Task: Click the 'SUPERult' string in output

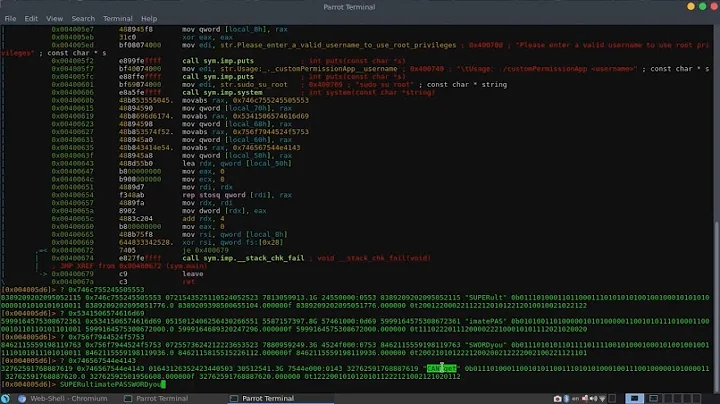Action: coord(486,297)
